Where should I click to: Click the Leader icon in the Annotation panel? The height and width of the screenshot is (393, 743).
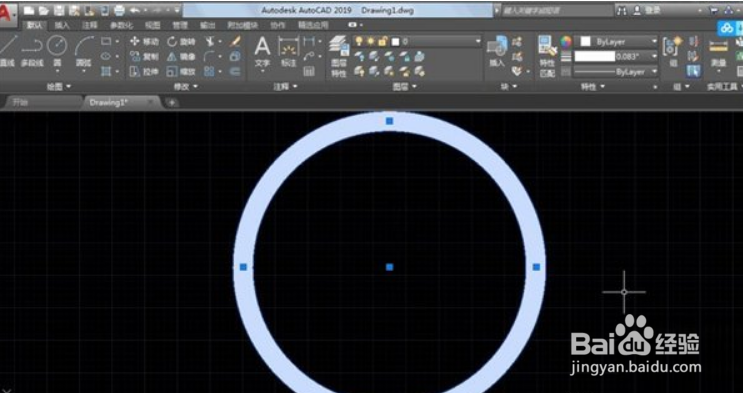(x=309, y=57)
